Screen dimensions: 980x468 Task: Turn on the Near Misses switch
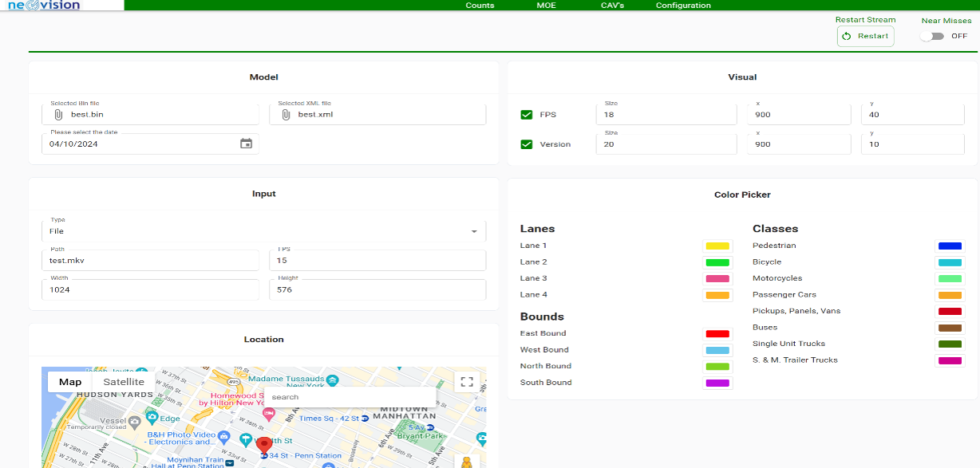pyautogui.click(x=931, y=36)
